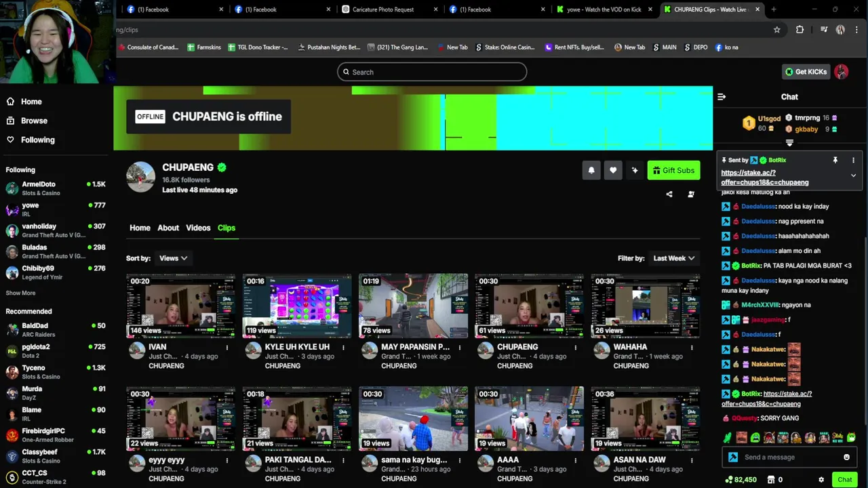868x488 pixels.
Task: Collapse the chat panel arrow icon
Action: 722,97
